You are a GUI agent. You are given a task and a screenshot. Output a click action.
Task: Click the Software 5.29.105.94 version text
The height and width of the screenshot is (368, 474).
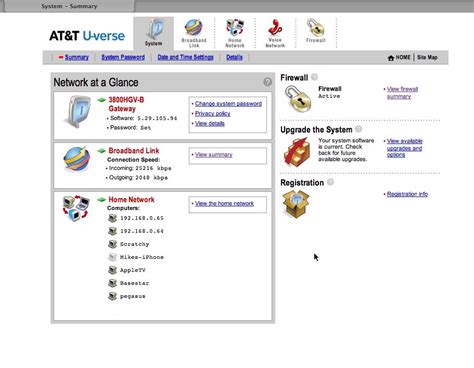pyautogui.click(x=157, y=118)
